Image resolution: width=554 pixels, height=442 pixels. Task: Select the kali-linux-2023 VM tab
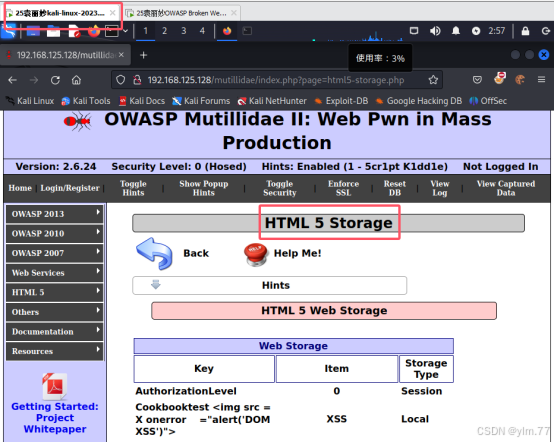point(61,13)
